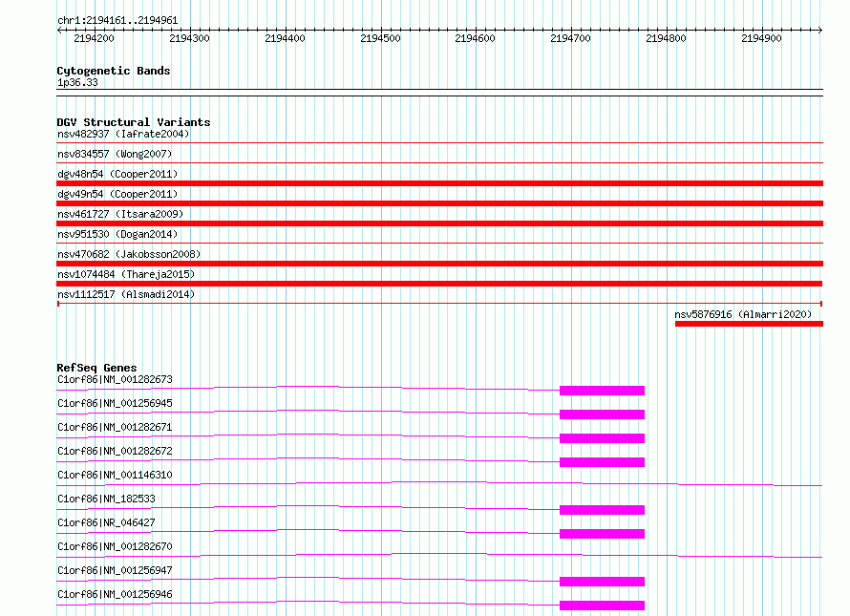Select variant nsv1112517 (Alsmadi2014) label

pyautogui.click(x=126, y=294)
